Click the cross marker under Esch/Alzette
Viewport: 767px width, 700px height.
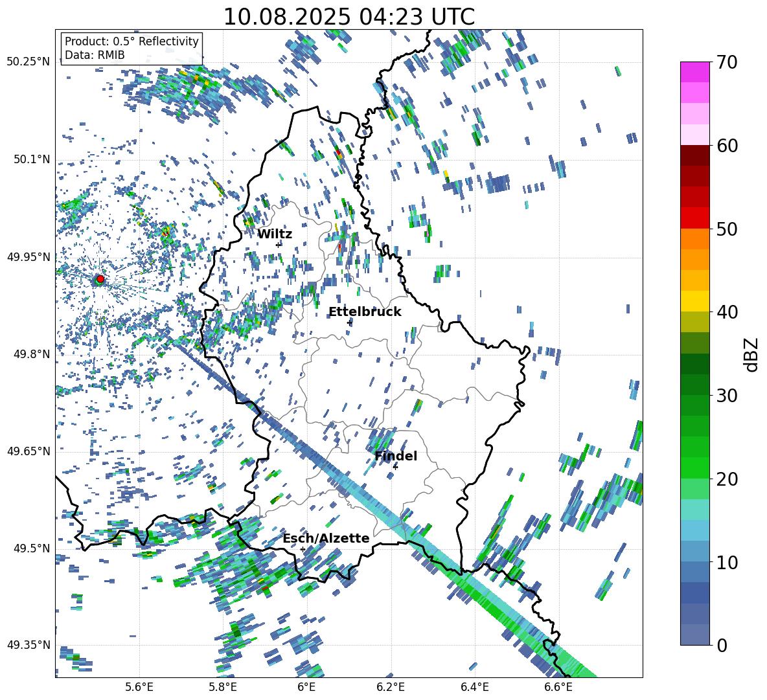tap(303, 549)
